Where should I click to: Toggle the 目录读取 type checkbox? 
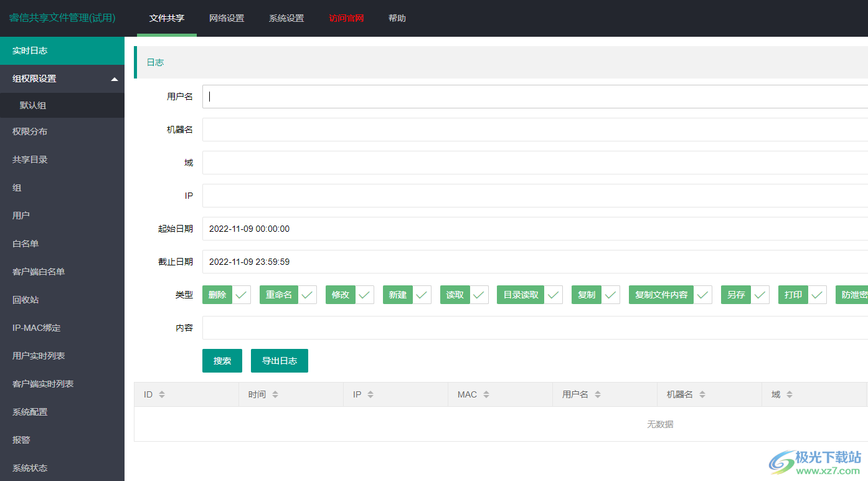530,295
